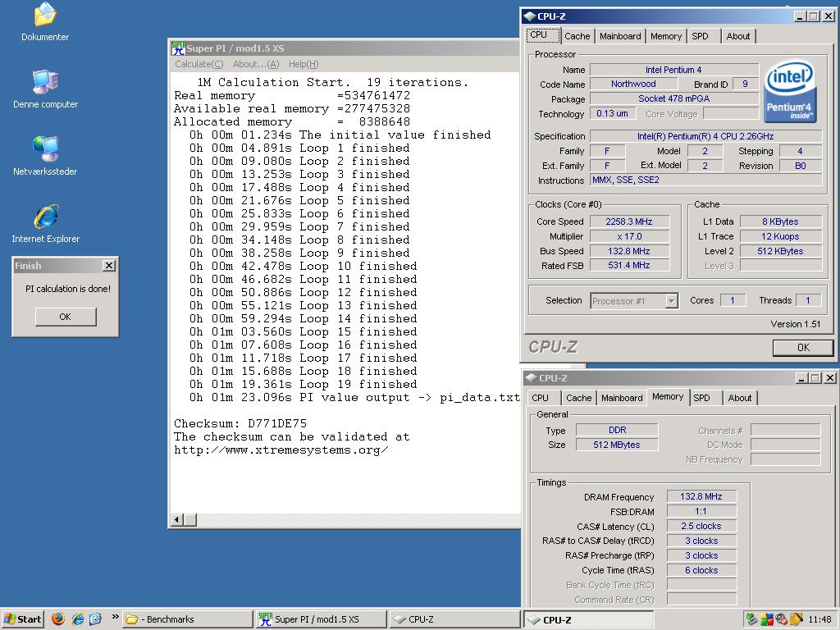Click the Rated FSB value 531.4 MHz
Image resolution: width=840 pixels, height=630 pixels.
629,265
